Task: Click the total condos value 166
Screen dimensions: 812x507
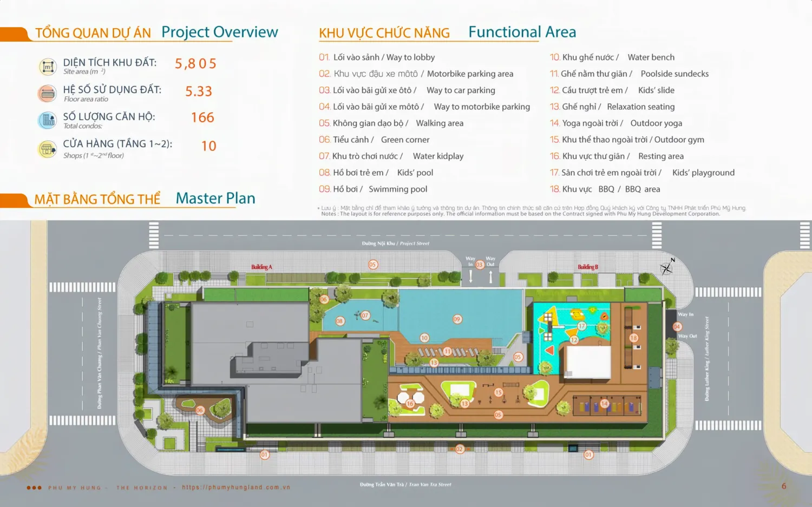Action: [x=202, y=117]
